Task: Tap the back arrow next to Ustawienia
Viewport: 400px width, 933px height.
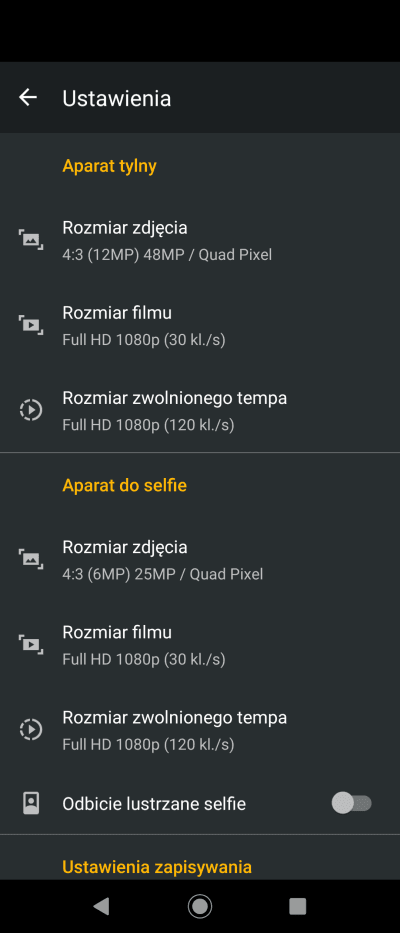Action: [x=28, y=98]
